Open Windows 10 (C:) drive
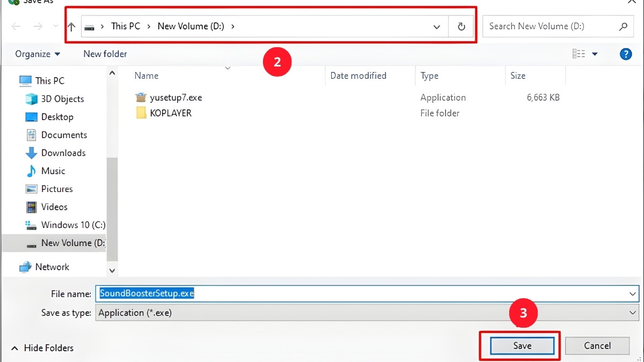The image size is (644, 362). (x=73, y=225)
